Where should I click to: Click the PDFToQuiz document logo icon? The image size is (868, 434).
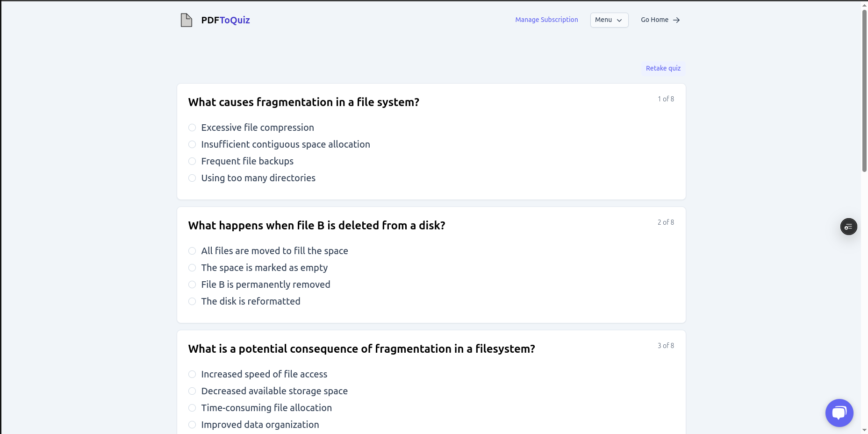(x=187, y=20)
